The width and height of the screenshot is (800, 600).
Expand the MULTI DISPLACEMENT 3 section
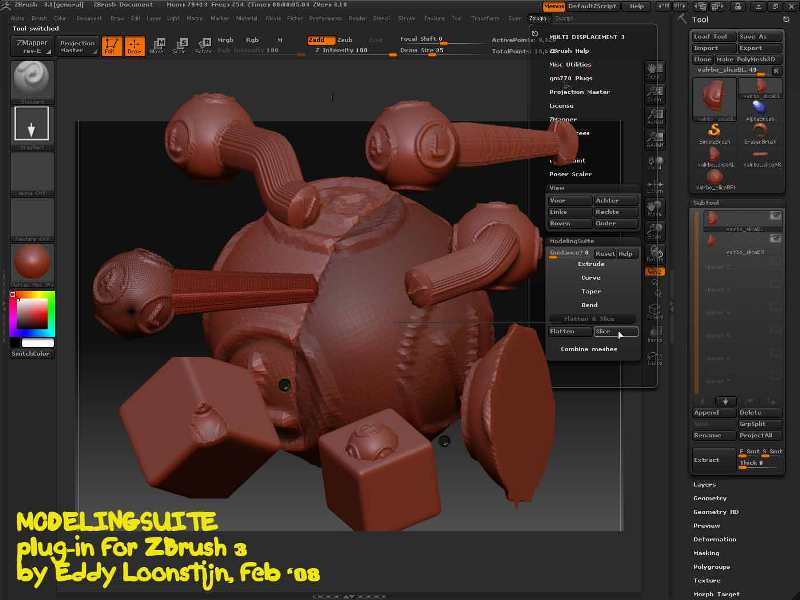click(587, 37)
